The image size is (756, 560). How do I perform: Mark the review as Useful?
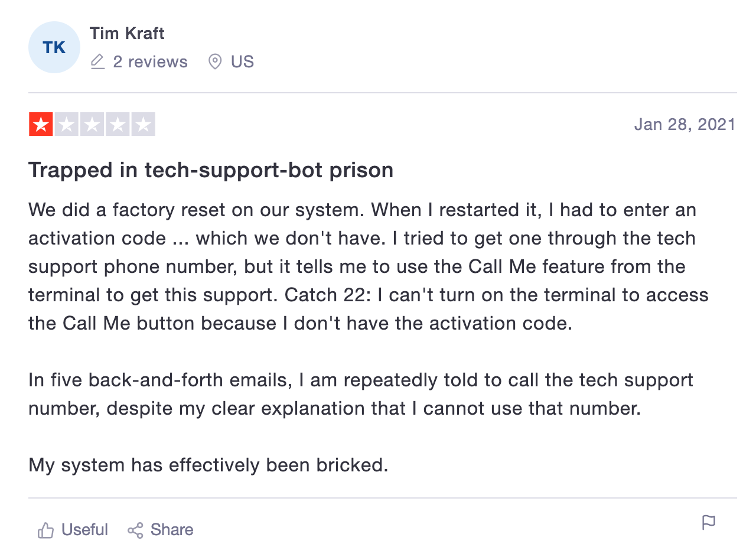[73, 530]
